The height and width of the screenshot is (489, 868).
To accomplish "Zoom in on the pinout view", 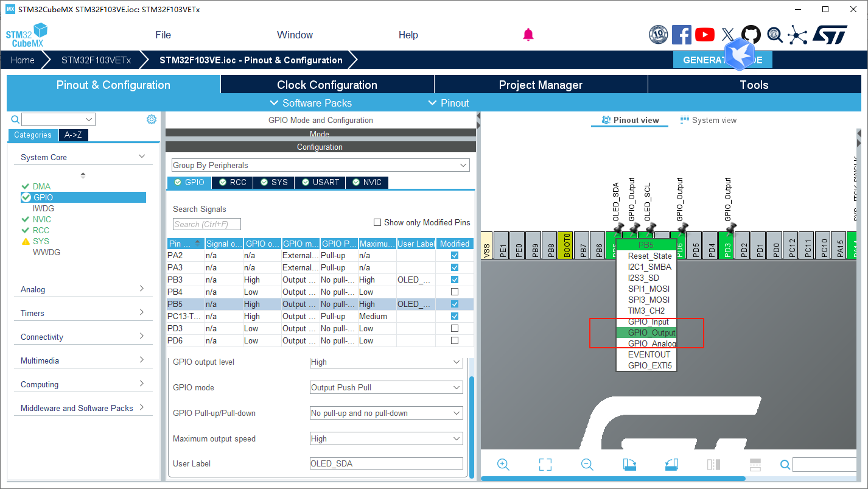I will tap(503, 465).
